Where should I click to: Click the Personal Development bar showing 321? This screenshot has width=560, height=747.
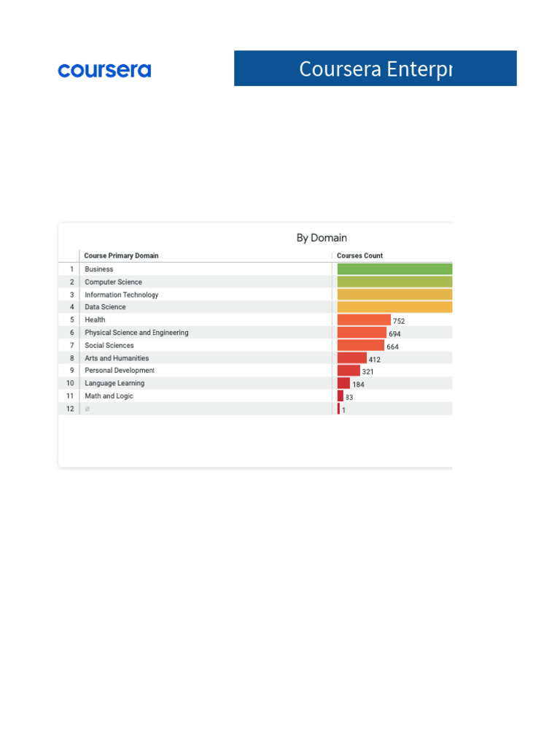tap(349, 371)
